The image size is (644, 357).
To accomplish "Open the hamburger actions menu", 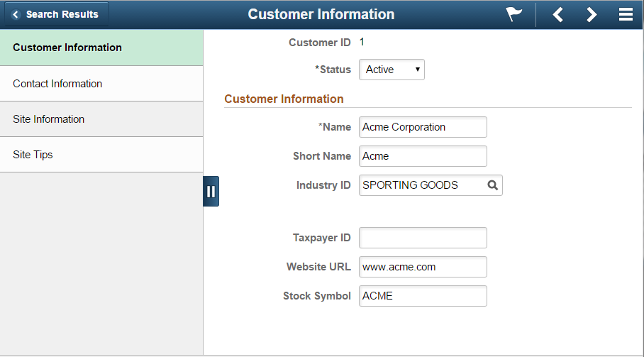I will tap(626, 14).
